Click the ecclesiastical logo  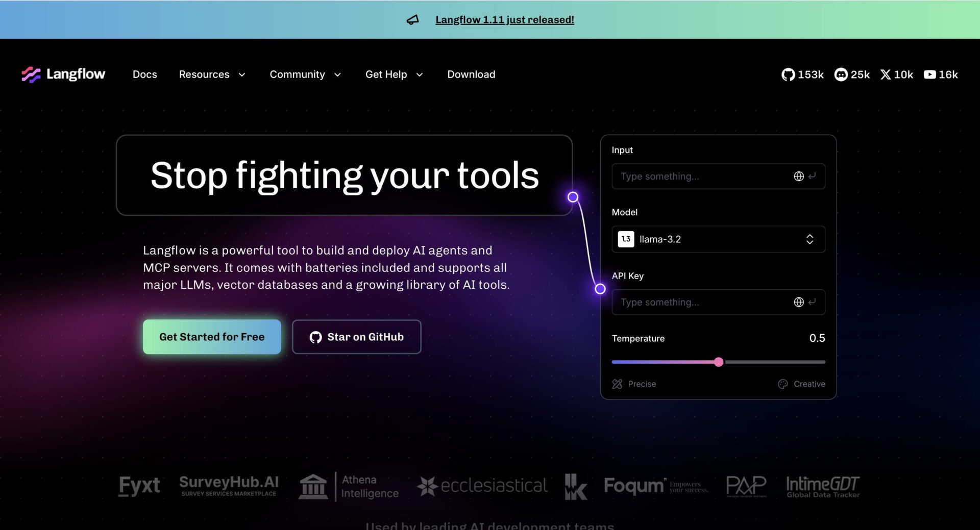coord(482,486)
